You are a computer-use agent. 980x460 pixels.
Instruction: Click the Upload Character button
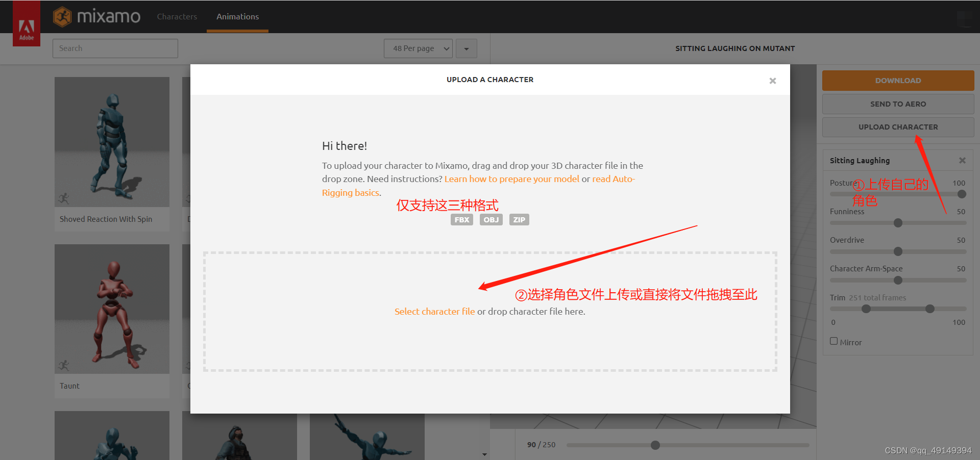898,127
